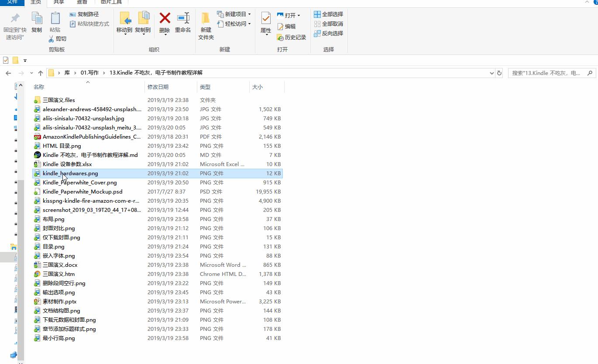The image size is (598, 364).
Task: Expand the address bar history dropdown
Action: (x=492, y=73)
